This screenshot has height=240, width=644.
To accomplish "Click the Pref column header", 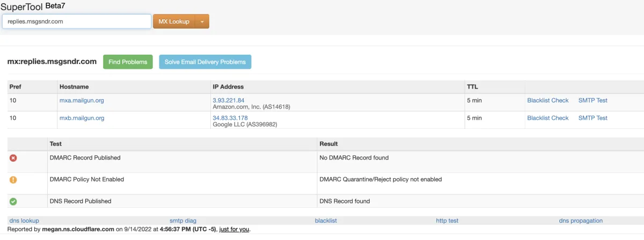I will [x=16, y=86].
